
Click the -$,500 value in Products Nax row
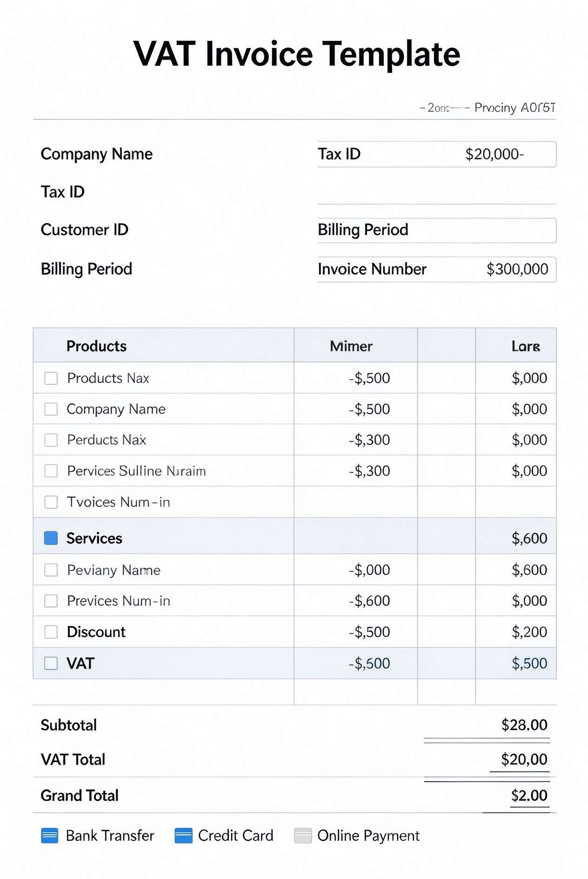pos(369,378)
